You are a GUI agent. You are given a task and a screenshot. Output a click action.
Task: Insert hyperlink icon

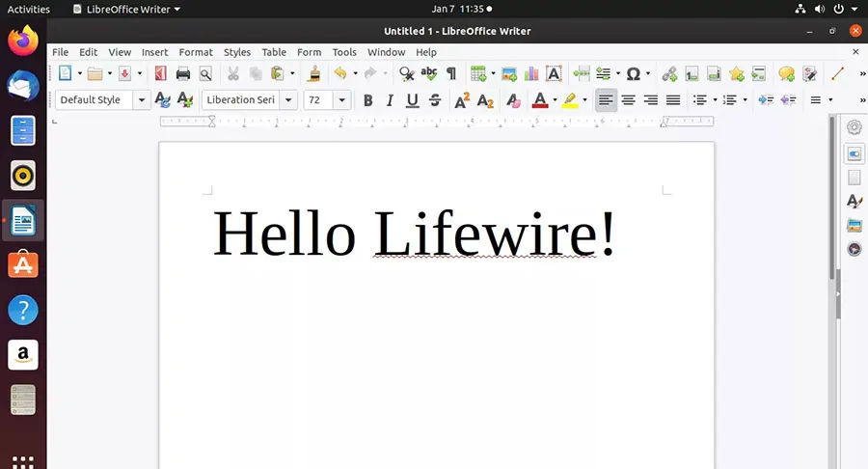coord(669,73)
